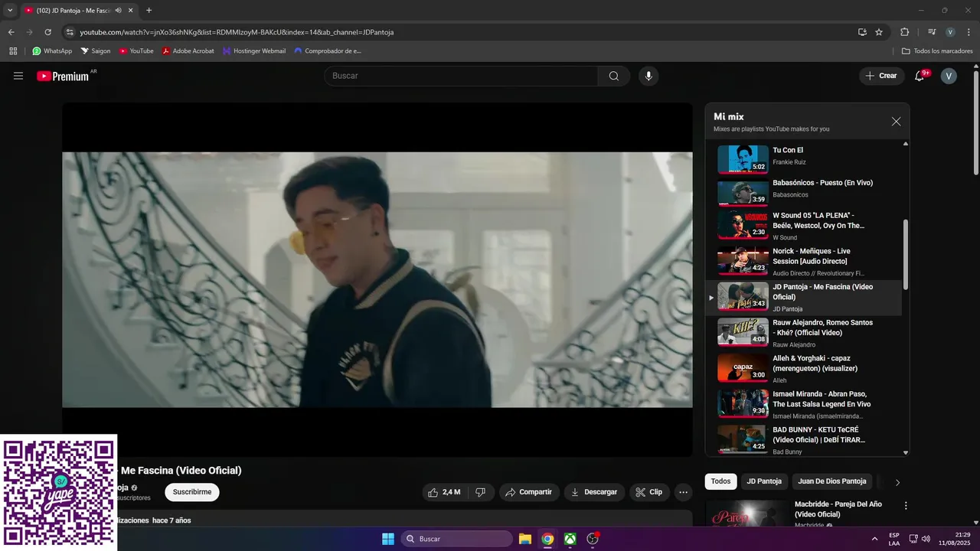980x551 pixels.
Task: Click the address bar URL
Action: point(237,32)
